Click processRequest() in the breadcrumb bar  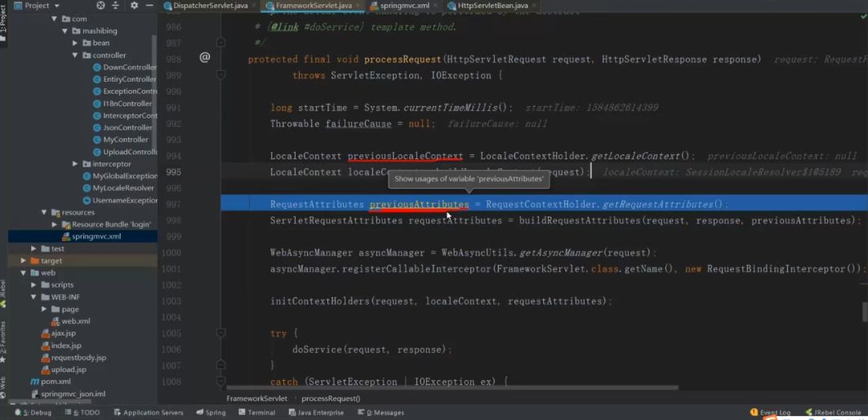click(x=331, y=399)
